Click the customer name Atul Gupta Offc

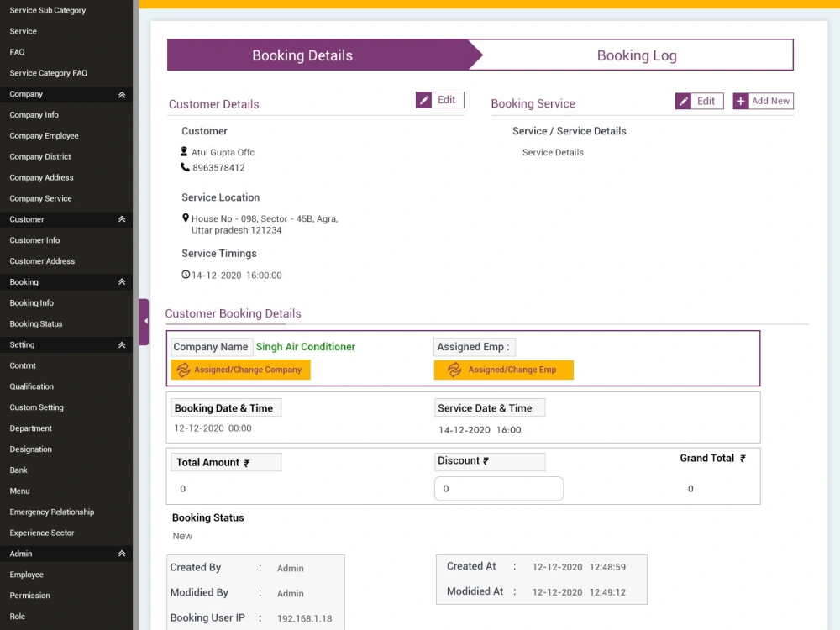click(x=223, y=152)
